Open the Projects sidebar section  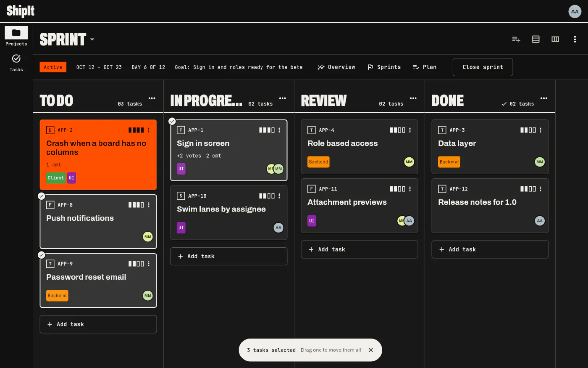16,37
